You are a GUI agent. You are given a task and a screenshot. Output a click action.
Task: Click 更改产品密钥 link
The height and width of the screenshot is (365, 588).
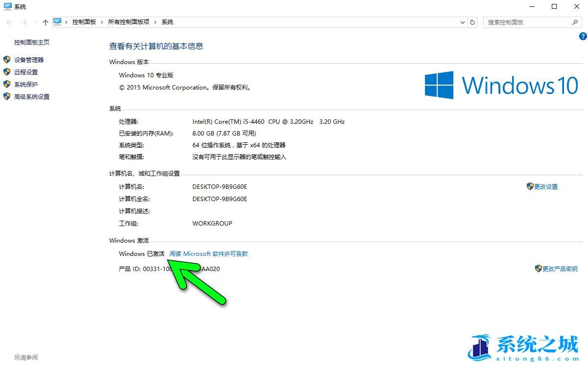click(x=560, y=269)
